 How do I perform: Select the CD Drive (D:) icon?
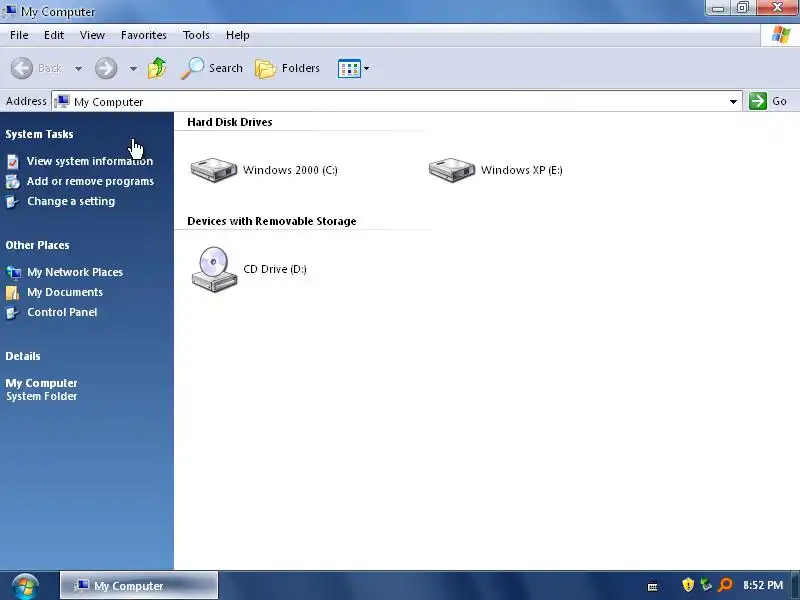[x=214, y=269]
